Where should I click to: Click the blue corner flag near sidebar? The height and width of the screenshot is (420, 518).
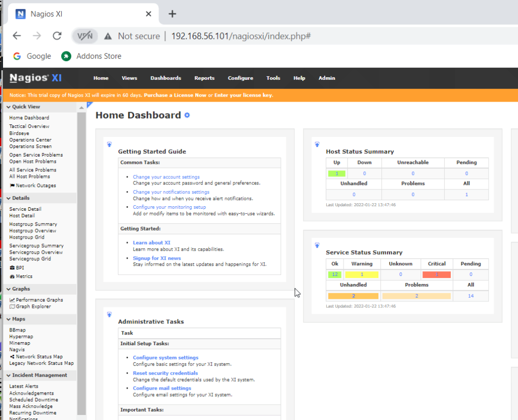click(x=89, y=105)
